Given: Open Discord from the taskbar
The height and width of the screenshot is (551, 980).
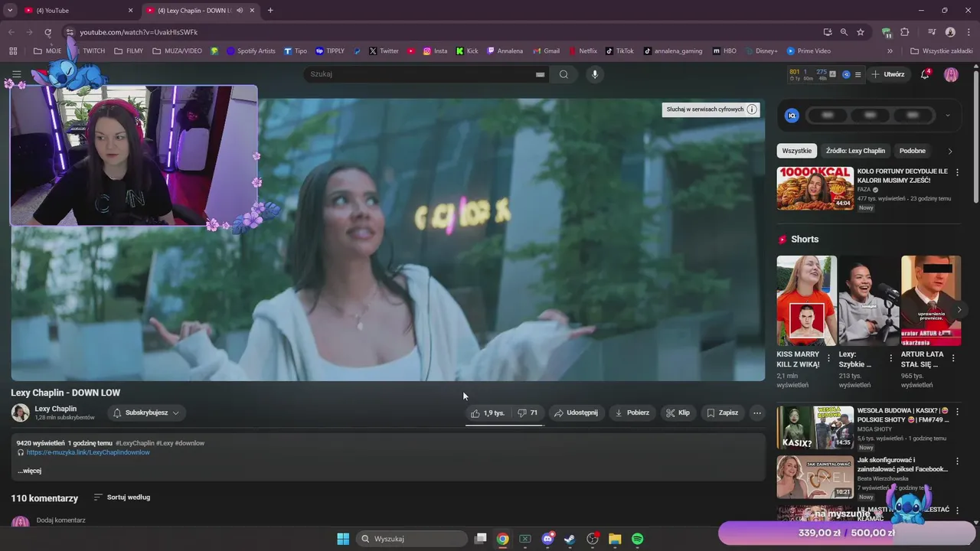Looking at the screenshot, I should [547, 539].
